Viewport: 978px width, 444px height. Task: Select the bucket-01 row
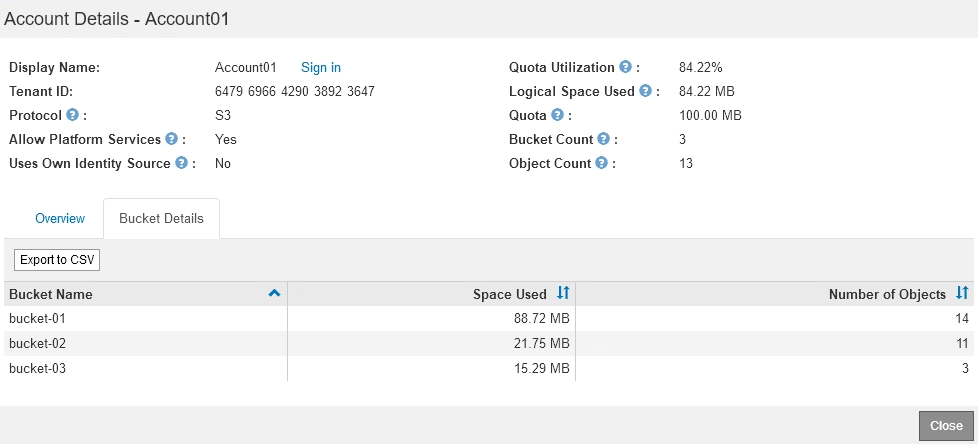(x=37, y=318)
